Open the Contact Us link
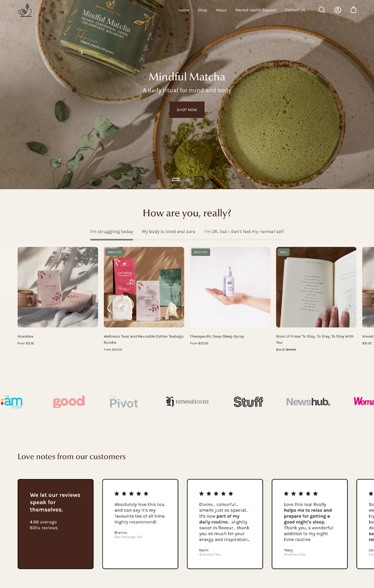Image resolution: width=374 pixels, height=588 pixels. (x=295, y=10)
